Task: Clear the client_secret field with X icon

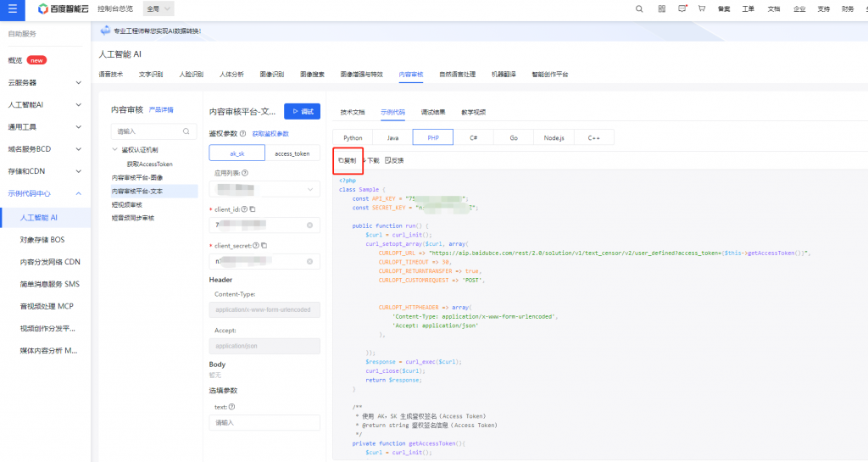Action: [309, 261]
